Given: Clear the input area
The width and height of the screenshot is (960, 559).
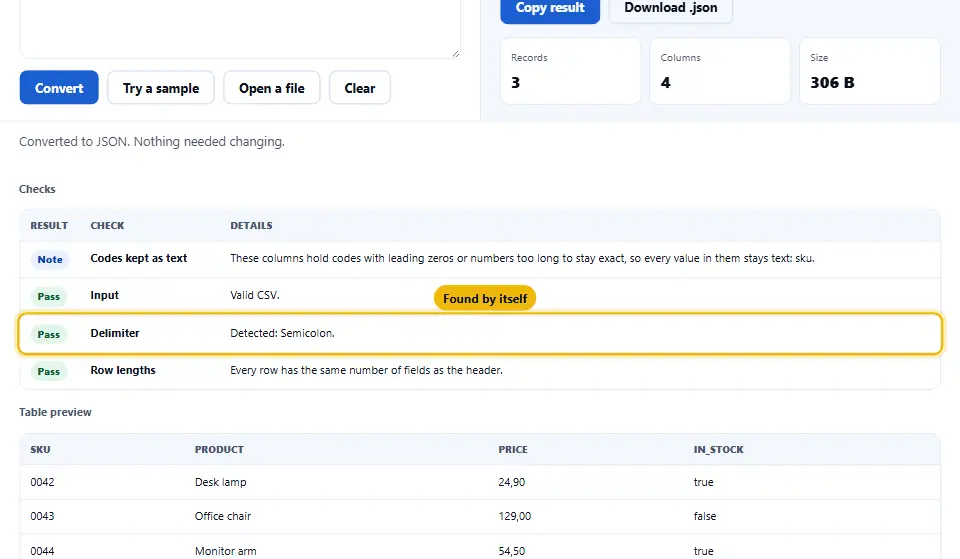Looking at the screenshot, I should tap(360, 88).
